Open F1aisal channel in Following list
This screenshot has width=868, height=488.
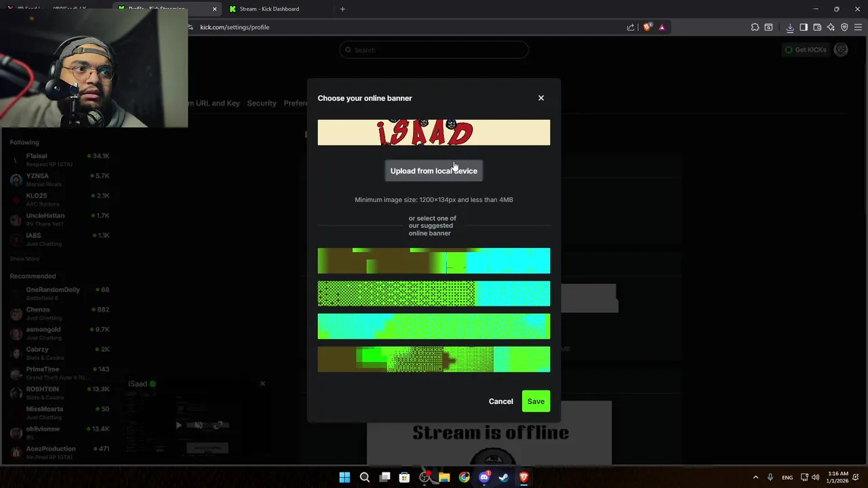(60, 159)
